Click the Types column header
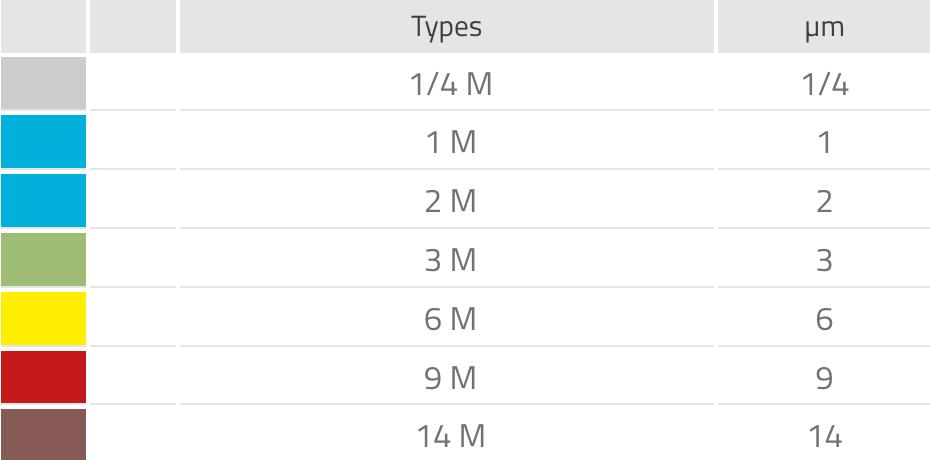This screenshot has height=460, width=930. pyautogui.click(x=446, y=27)
